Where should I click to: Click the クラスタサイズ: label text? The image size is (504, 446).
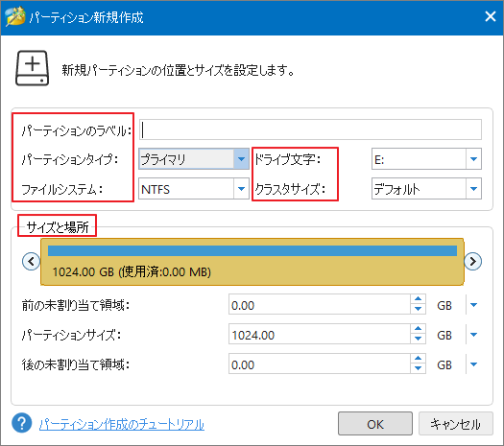pyautogui.click(x=290, y=189)
